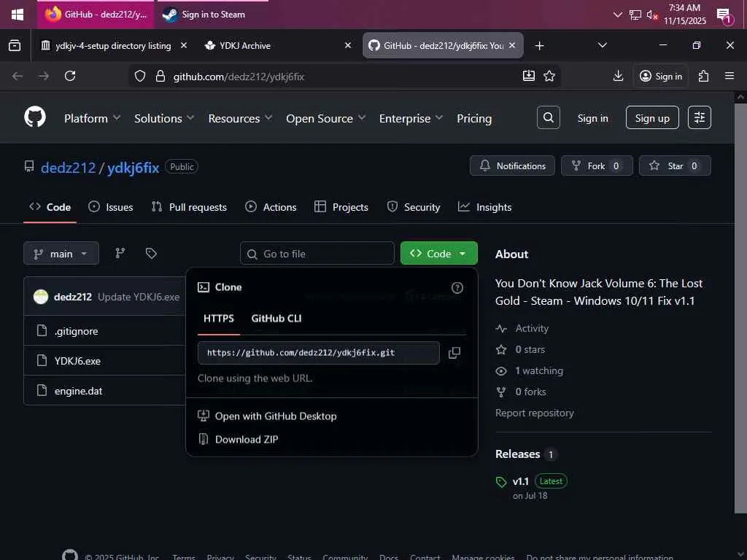Click the muted volume tray icon
This screenshot has height=560, width=747.
click(652, 15)
